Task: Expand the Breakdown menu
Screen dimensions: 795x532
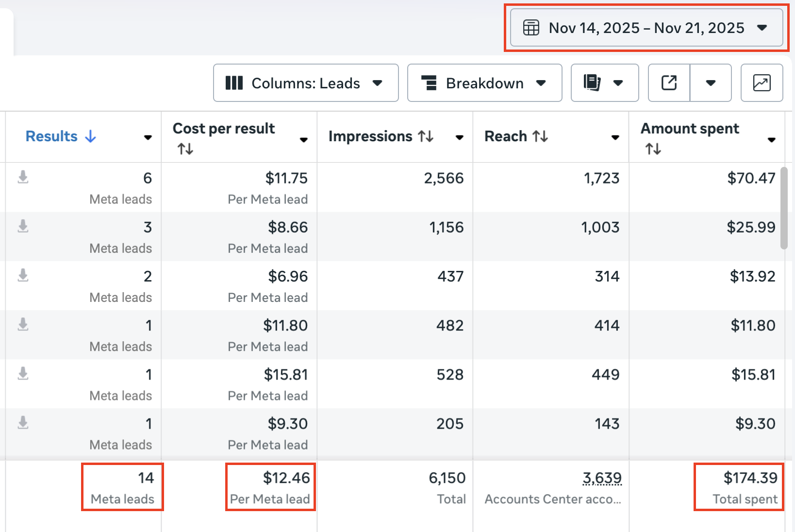Action: coord(484,83)
